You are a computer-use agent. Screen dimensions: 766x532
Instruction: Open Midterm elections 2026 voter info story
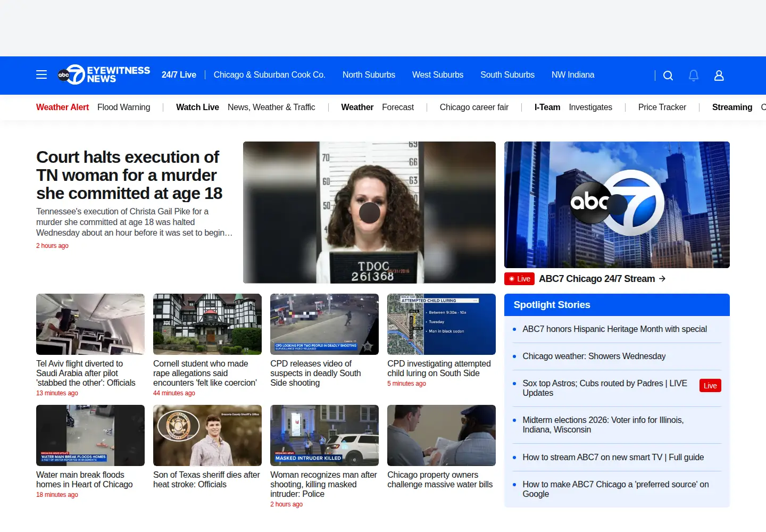click(x=603, y=425)
